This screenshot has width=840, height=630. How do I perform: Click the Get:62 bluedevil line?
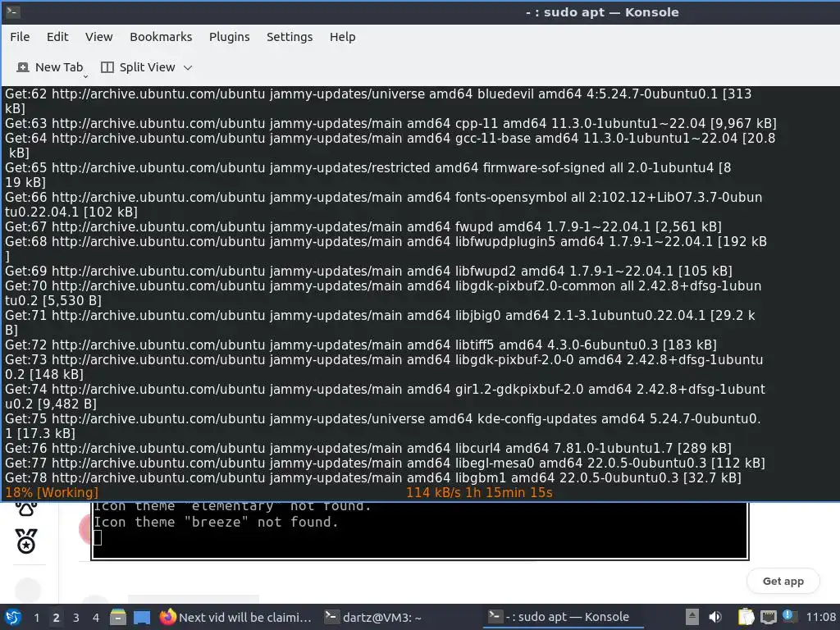click(378, 101)
